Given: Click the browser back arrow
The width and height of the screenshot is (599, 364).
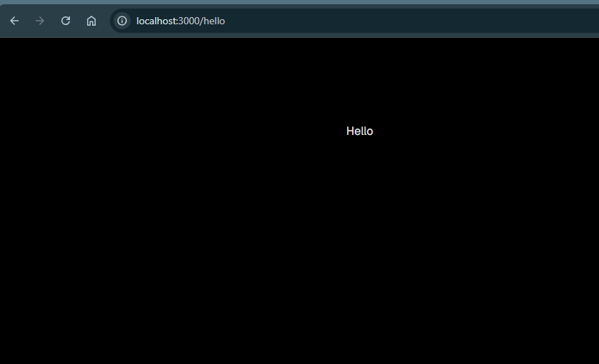Looking at the screenshot, I should [14, 21].
